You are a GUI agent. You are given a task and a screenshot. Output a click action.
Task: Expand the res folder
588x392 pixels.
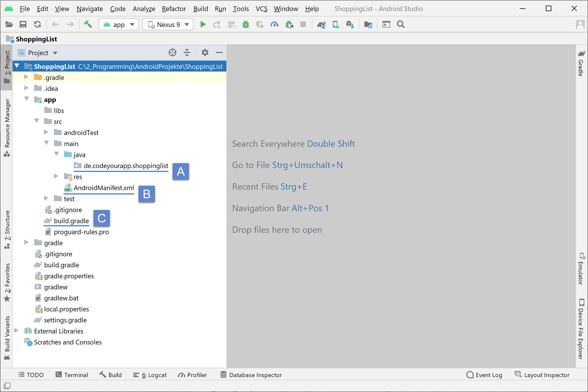tap(56, 176)
